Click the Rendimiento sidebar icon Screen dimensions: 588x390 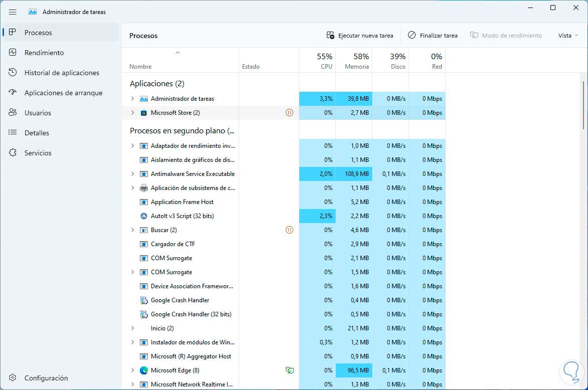[x=13, y=52]
